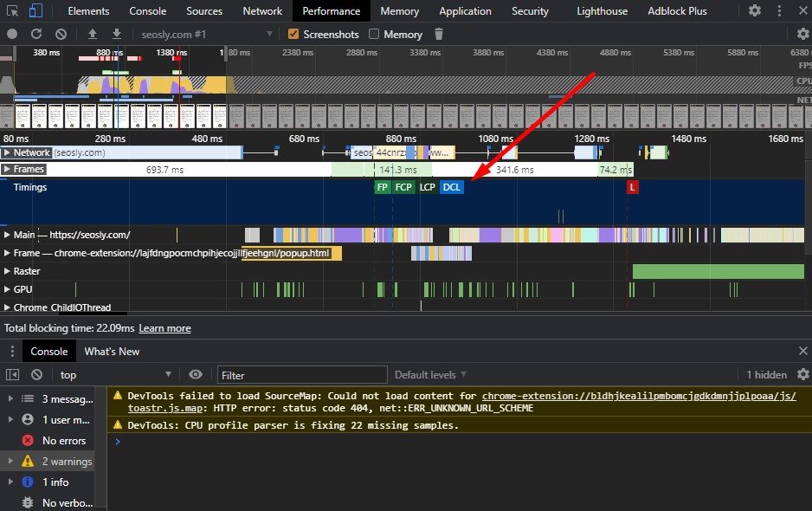Clear the performance recording
Viewport: 812px width, 511px height.
point(61,34)
